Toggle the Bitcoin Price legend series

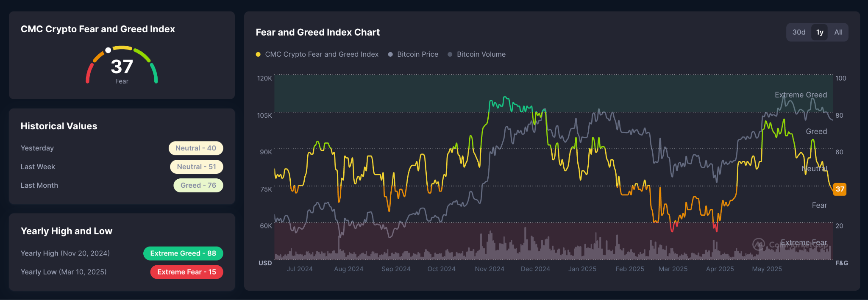413,54
